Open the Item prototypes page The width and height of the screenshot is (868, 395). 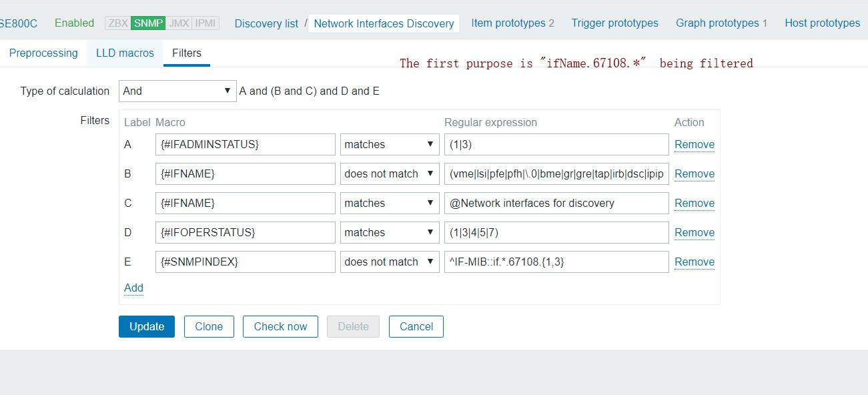(512, 23)
